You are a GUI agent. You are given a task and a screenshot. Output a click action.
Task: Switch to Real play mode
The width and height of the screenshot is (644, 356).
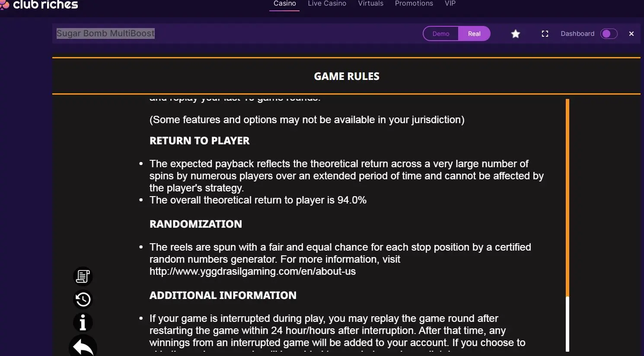(x=474, y=34)
